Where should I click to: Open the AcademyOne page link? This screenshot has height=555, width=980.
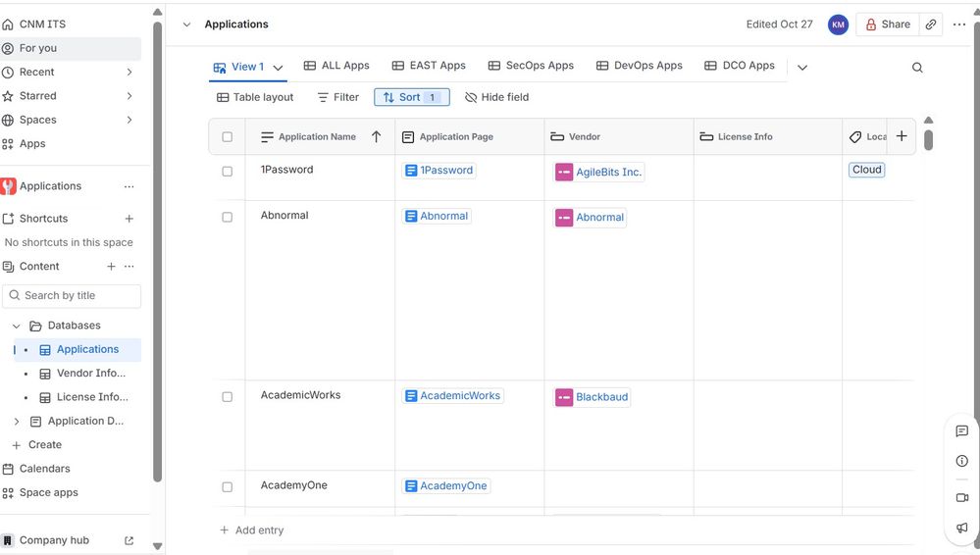click(x=445, y=486)
